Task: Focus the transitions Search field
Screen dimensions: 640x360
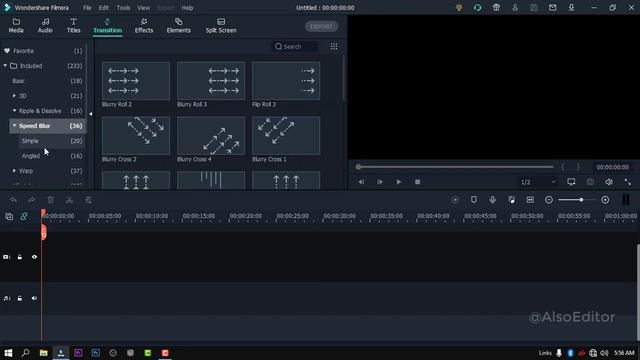Action: pyautogui.click(x=296, y=47)
